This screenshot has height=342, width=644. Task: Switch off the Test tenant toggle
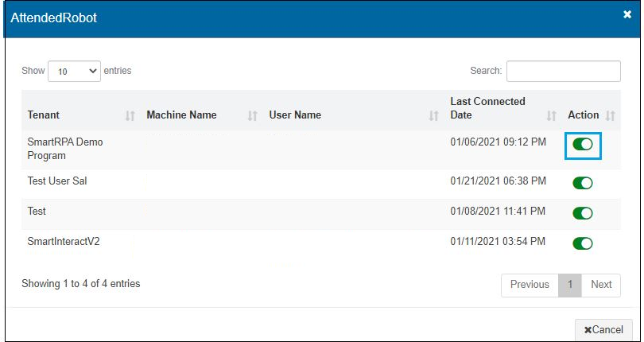point(583,213)
